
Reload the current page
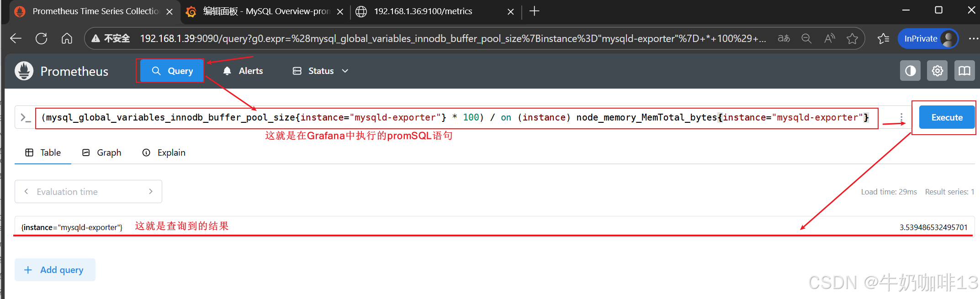[42, 39]
